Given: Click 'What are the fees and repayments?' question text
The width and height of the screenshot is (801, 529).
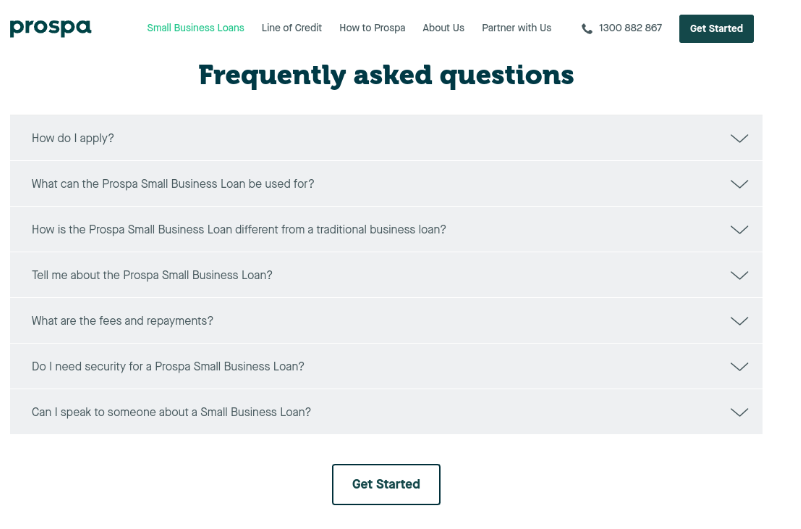Looking at the screenshot, I should click(x=122, y=321).
